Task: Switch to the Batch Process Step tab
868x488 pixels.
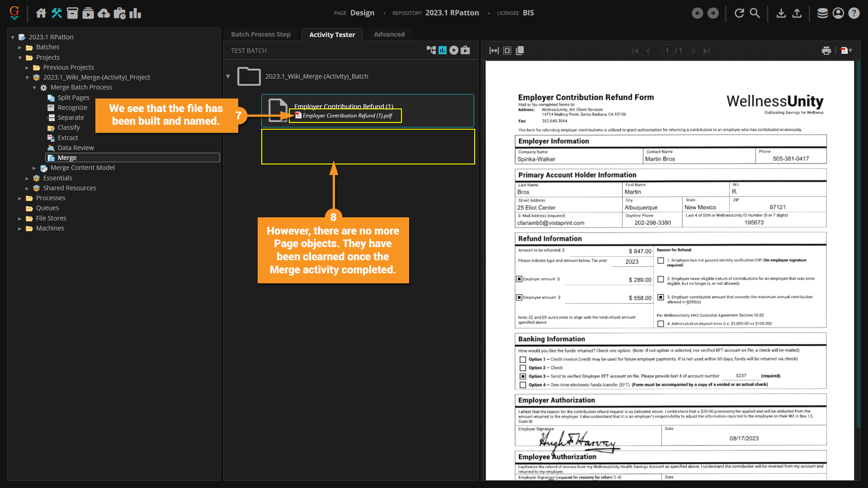Action: pos(261,34)
